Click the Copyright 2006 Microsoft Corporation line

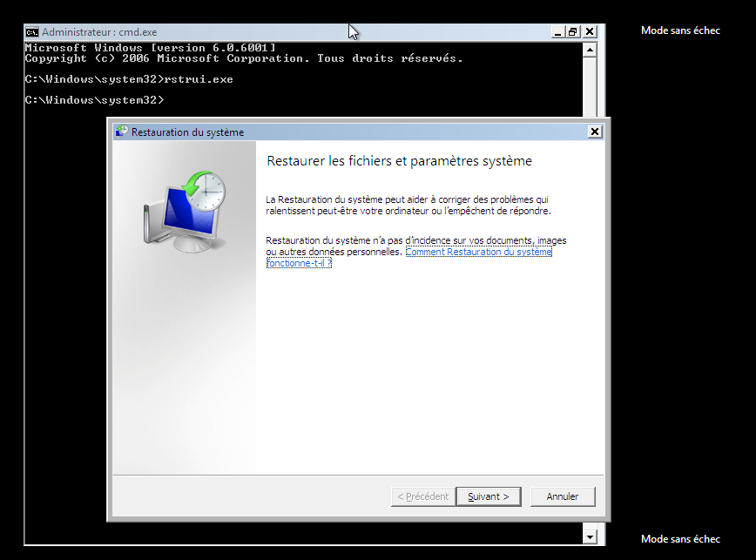[244, 58]
